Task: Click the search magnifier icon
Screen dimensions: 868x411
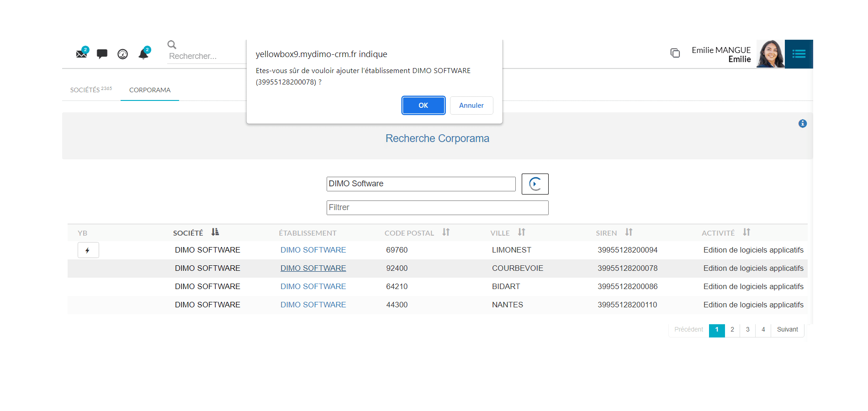Action: coord(172,45)
